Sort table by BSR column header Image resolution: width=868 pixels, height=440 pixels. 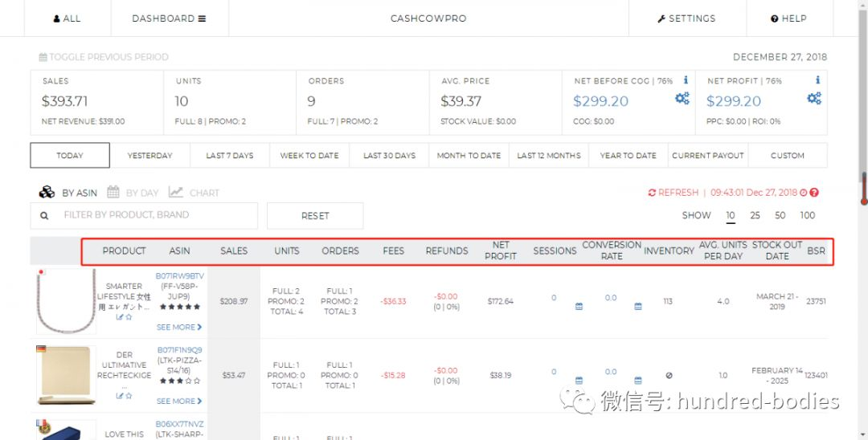816,251
